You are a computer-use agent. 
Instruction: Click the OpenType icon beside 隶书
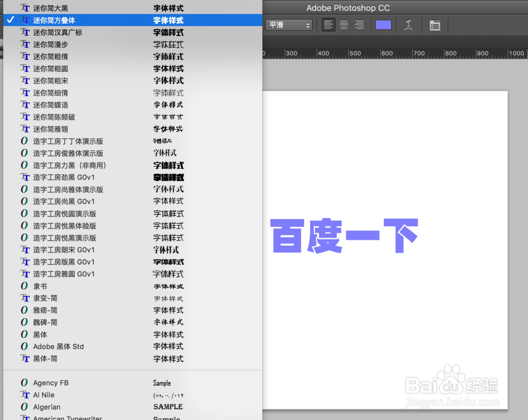pyautogui.click(x=24, y=286)
